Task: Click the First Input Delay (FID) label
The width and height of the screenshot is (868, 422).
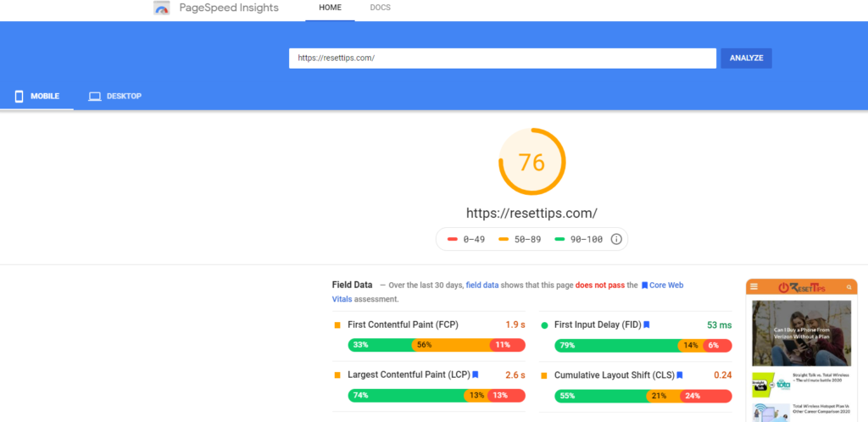Action: tap(598, 325)
